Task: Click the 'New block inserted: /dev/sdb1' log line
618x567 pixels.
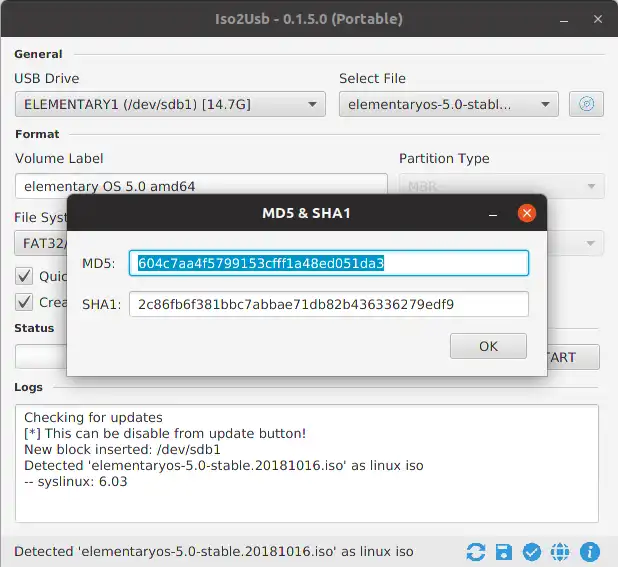Action: [x=122, y=450]
